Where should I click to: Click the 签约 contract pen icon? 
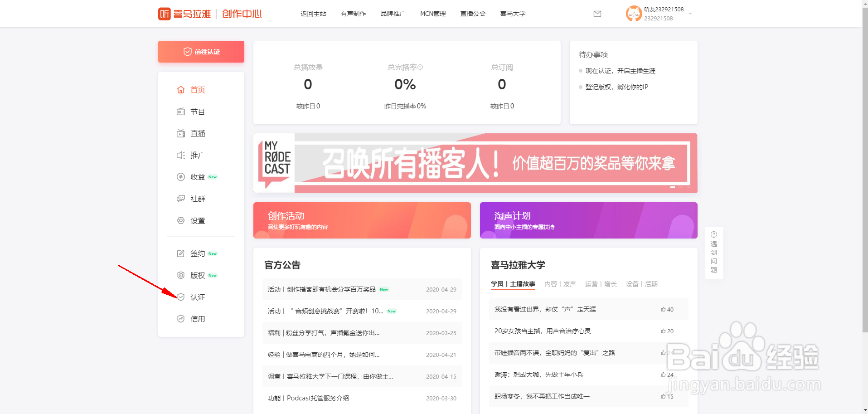tap(181, 253)
